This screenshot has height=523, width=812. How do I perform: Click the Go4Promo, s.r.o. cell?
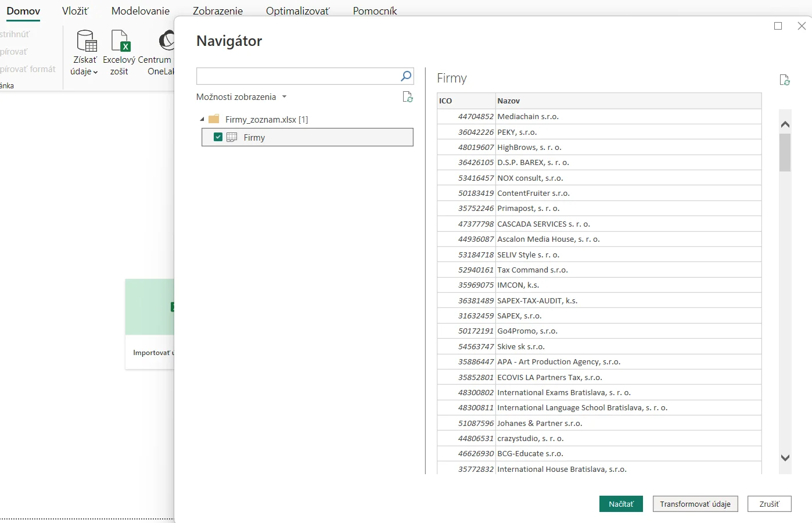coord(628,331)
